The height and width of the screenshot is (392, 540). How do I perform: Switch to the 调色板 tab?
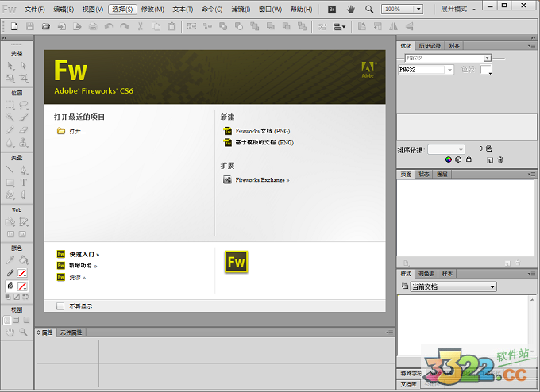tap(426, 274)
